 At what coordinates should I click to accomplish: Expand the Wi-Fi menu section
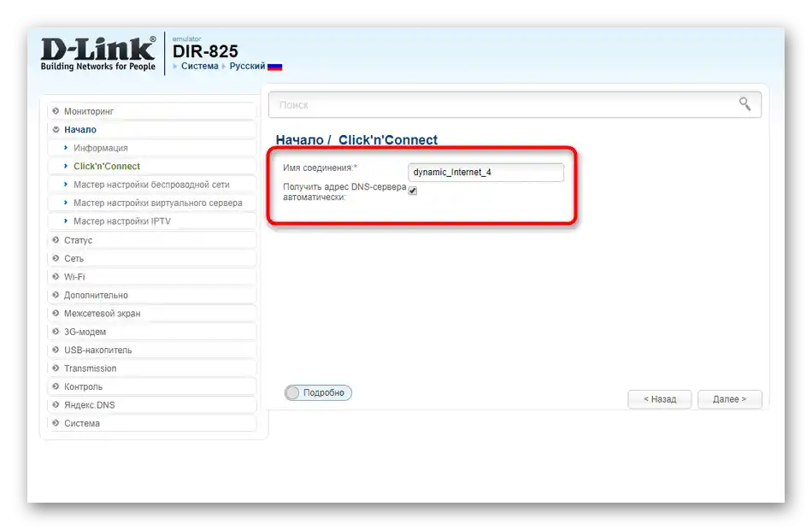coord(152,277)
